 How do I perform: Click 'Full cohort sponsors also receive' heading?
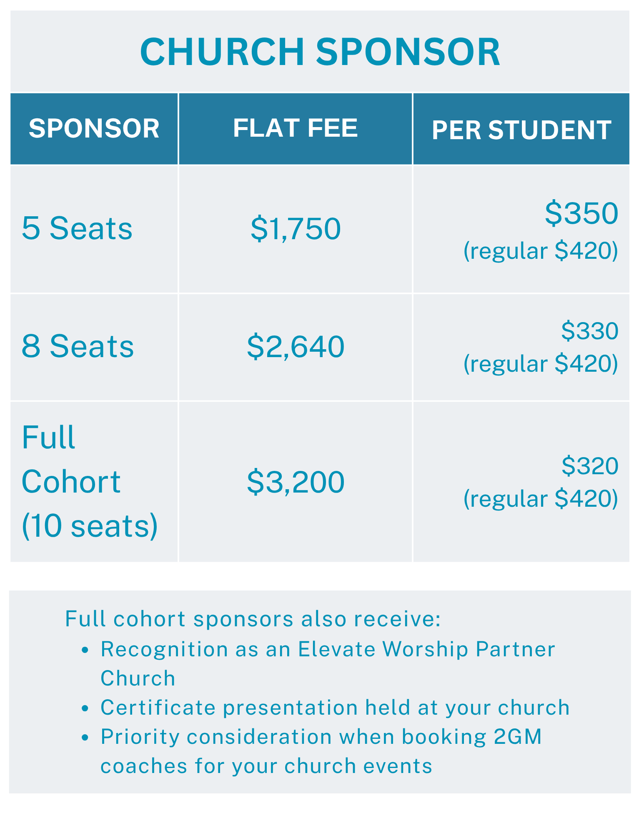[x=253, y=619]
